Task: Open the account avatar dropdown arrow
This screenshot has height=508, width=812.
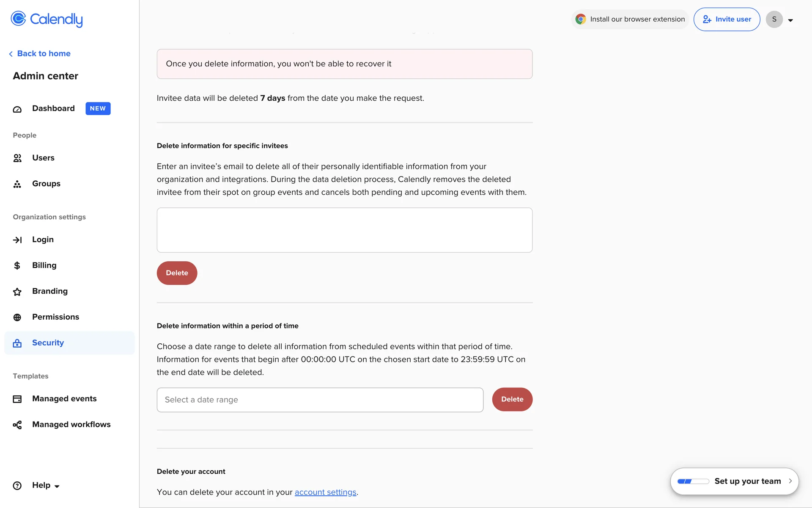Action: point(790,20)
